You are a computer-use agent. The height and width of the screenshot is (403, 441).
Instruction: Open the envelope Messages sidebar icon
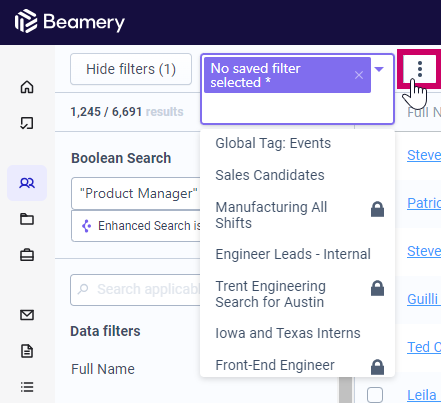point(27,315)
